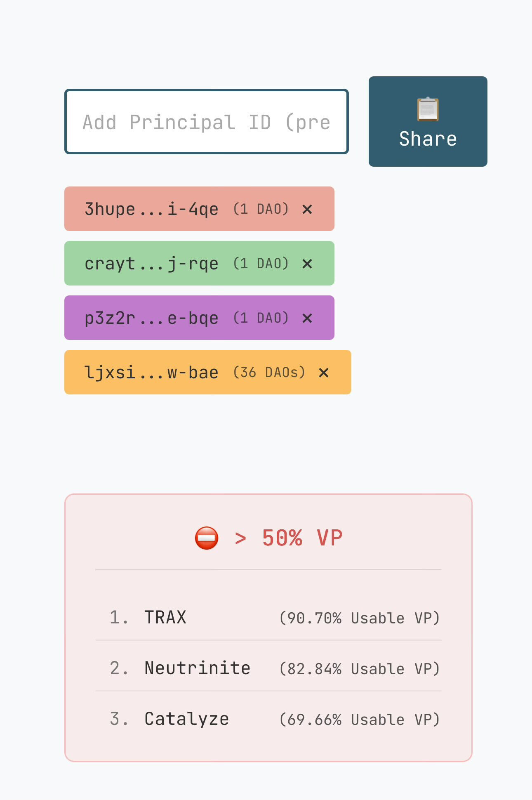Open the Neutrinite DAO entry

click(268, 668)
